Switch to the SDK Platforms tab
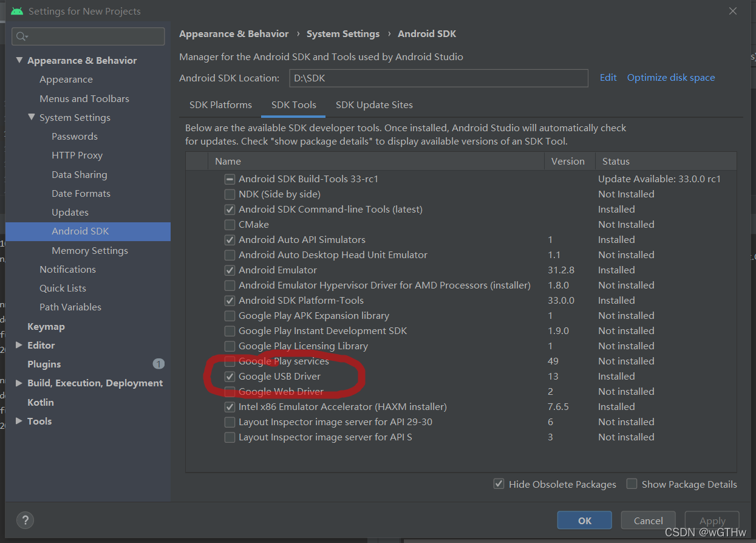The image size is (756, 543). click(x=220, y=104)
